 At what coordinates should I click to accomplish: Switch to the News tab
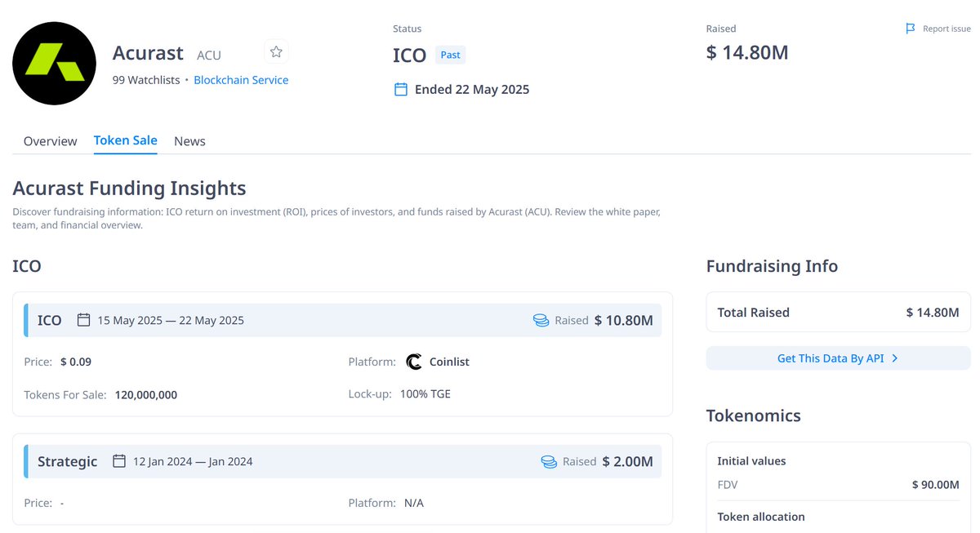(x=189, y=141)
